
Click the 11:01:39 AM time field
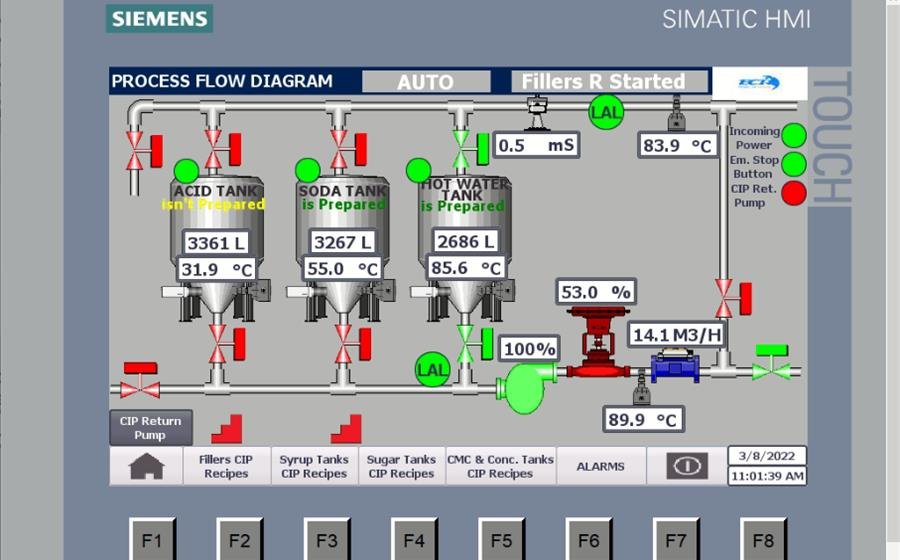coord(767,476)
